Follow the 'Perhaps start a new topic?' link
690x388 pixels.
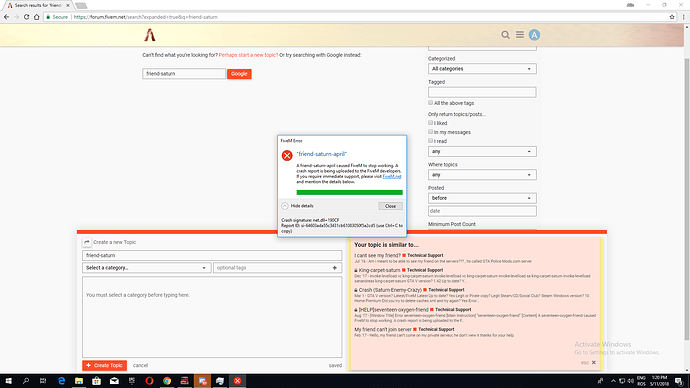[248, 55]
